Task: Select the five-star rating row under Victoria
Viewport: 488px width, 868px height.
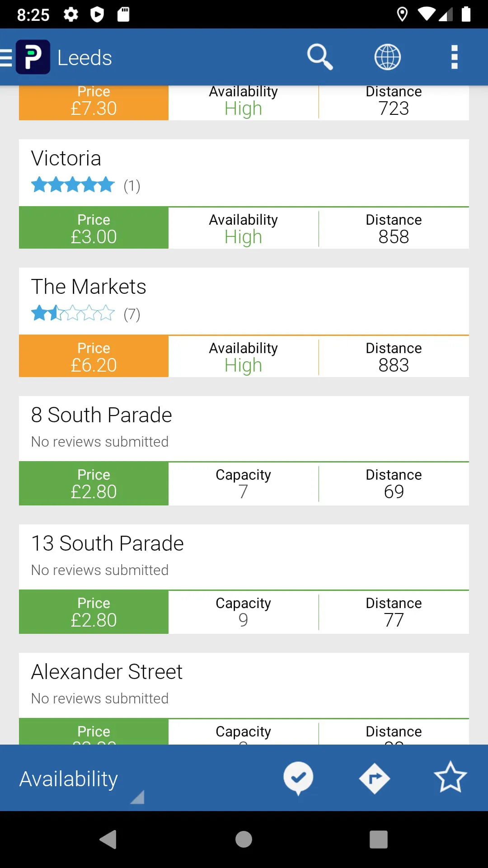Action: pyautogui.click(x=72, y=184)
